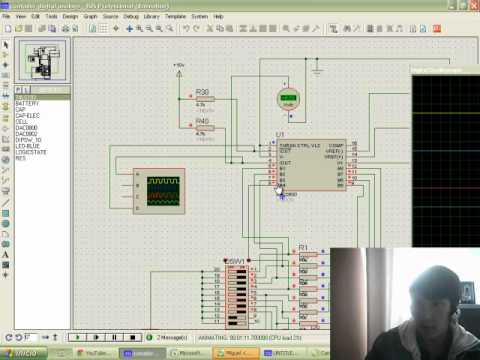Viewport: 480px width, 360px height.
Task: Select the Selection arrow tool
Action: 6,44
